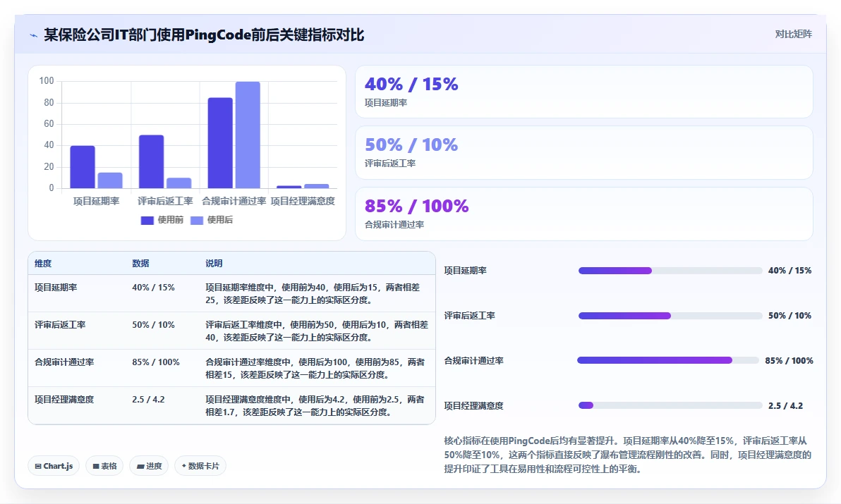Click the description mentioning 两者相差40
The height and width of the screenshot is (504, 841).
coord(317,331)
